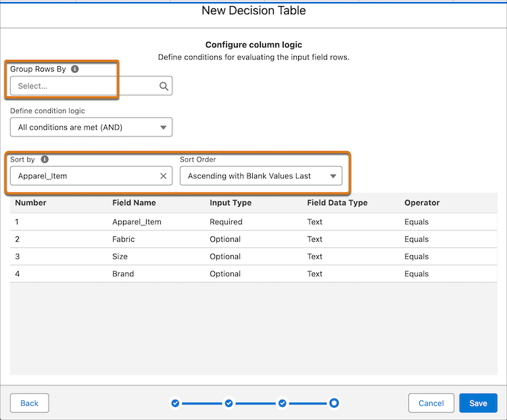507x420 pixels.
Task: Click the Sort by info icon
Action: pyautogui.click(x=45, y=159)
